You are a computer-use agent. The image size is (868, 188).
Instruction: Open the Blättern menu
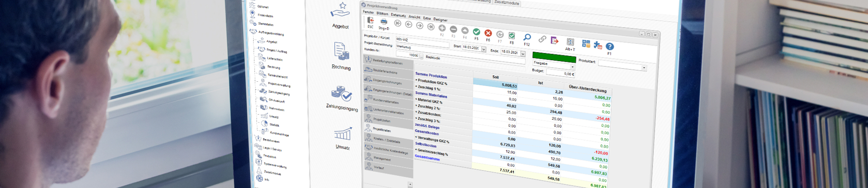pos(382,14)
